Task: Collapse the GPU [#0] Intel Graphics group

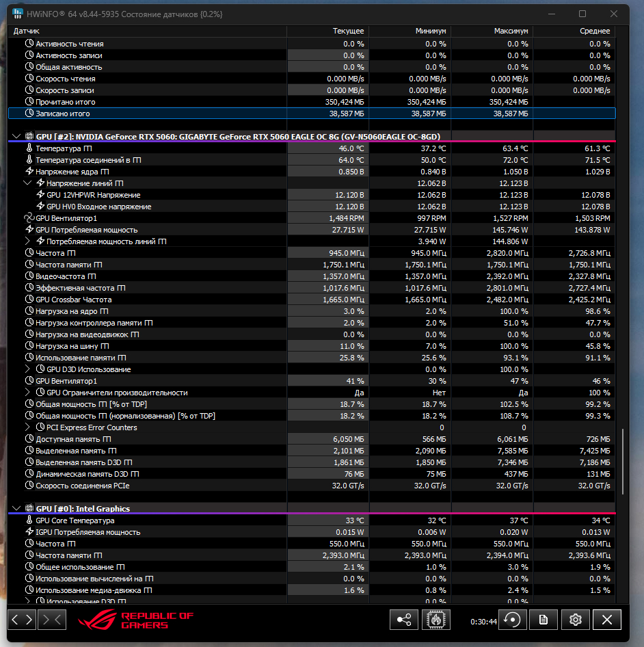Action: (16, 508)
